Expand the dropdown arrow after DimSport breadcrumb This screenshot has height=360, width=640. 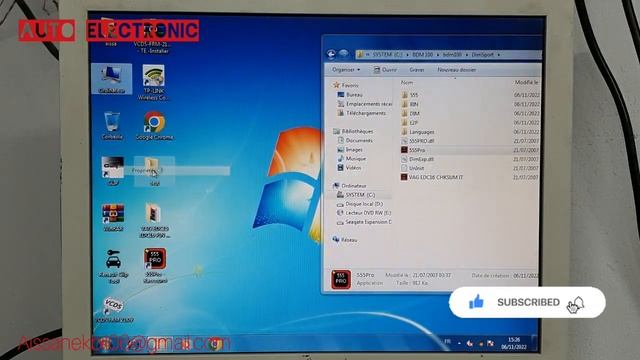click(498, 54)
